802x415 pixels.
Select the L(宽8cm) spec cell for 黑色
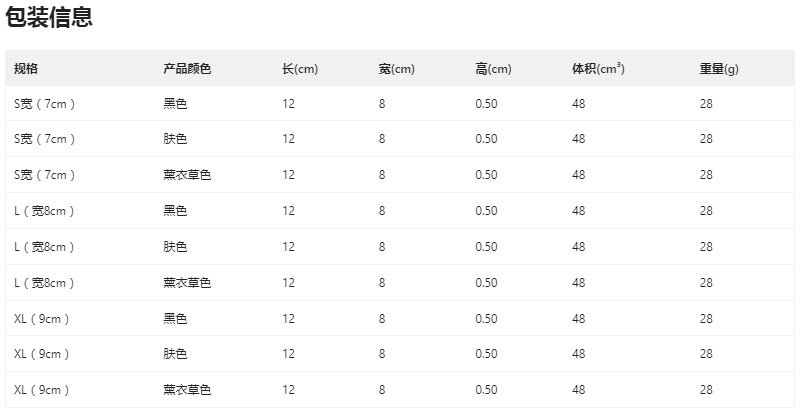coord(45,211)
